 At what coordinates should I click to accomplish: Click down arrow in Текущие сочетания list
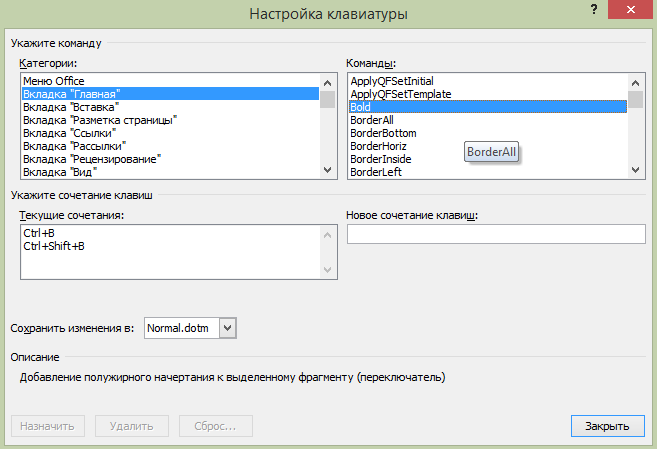coord(328,269)
